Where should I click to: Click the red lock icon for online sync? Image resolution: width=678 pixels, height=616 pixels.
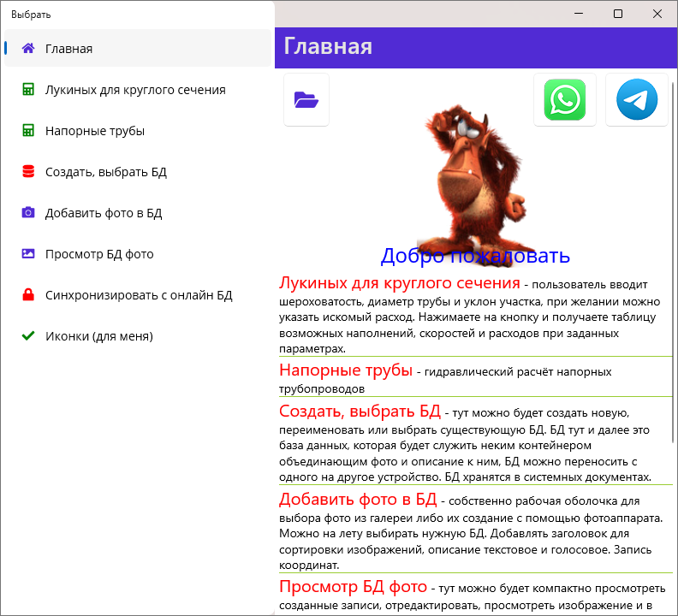pos(28,295)
